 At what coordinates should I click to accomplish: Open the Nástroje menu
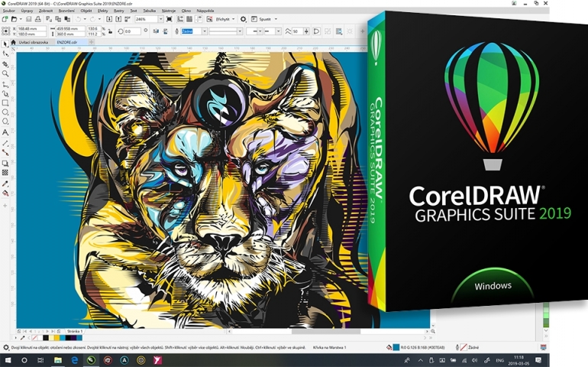pos(168,11)
